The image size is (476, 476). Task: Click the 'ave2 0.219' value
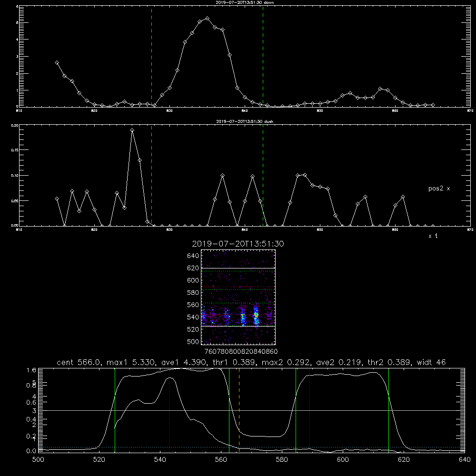339,362
